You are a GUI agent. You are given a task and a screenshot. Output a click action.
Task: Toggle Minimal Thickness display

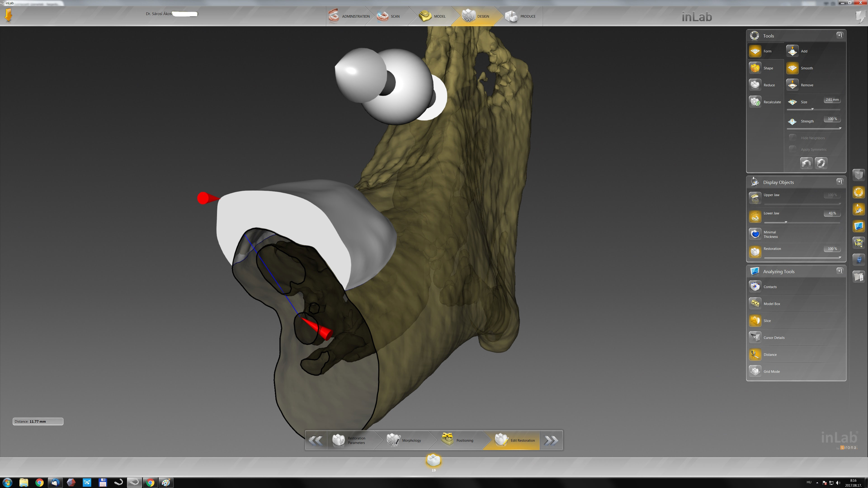tap(755, 234)
